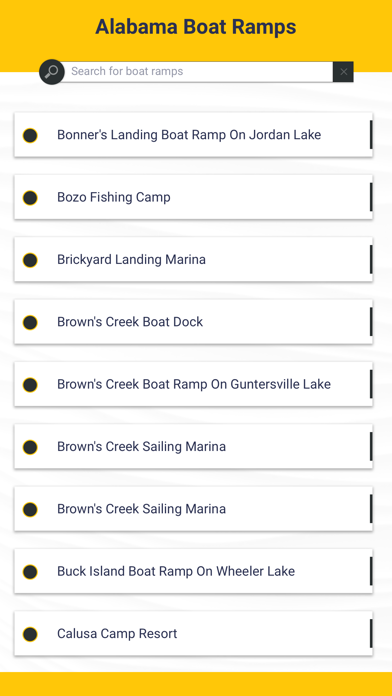
Task: Open Bozo Fishing Camp entry
Action: pos(194,197)
